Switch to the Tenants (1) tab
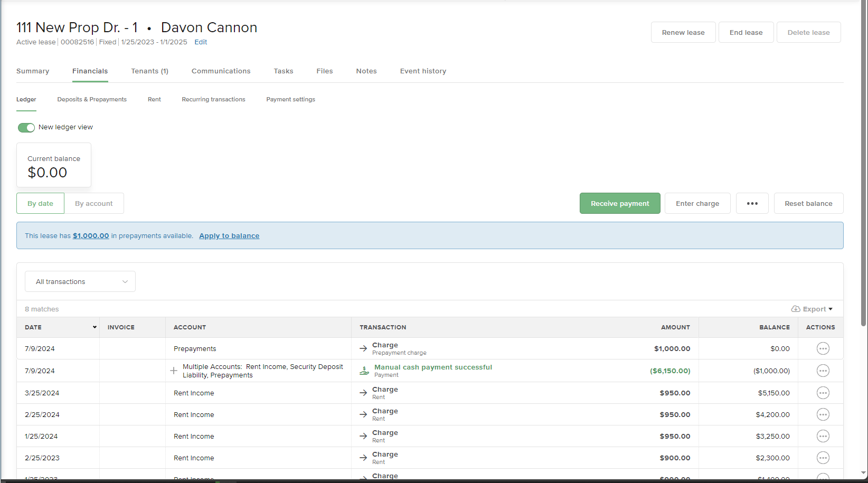This screenshot has width=868, height=483. (x=150, y=71)
